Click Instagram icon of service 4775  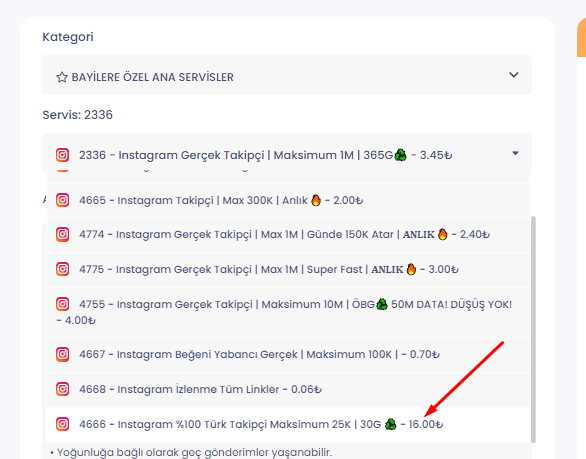(x=62, y=269)
